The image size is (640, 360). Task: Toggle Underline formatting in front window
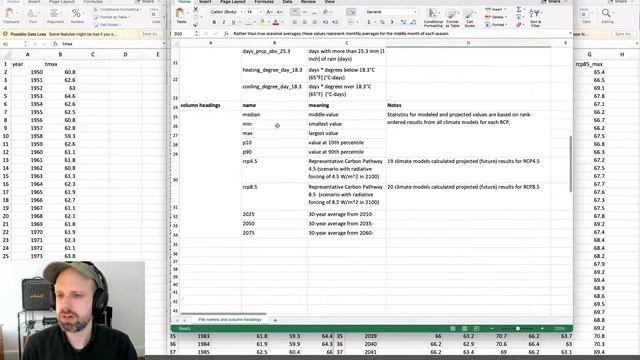click(233, 22)
